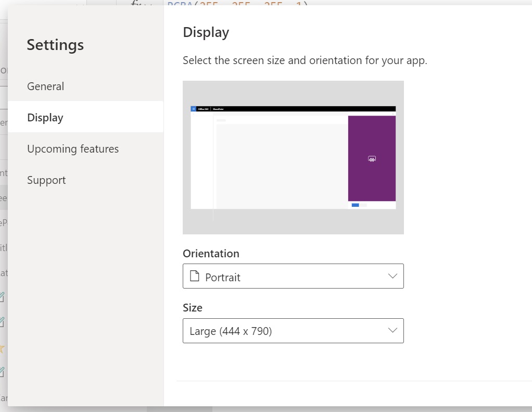Click the blue progress bar in the preview
Screen dimensions: 532x412
point(356,205)
